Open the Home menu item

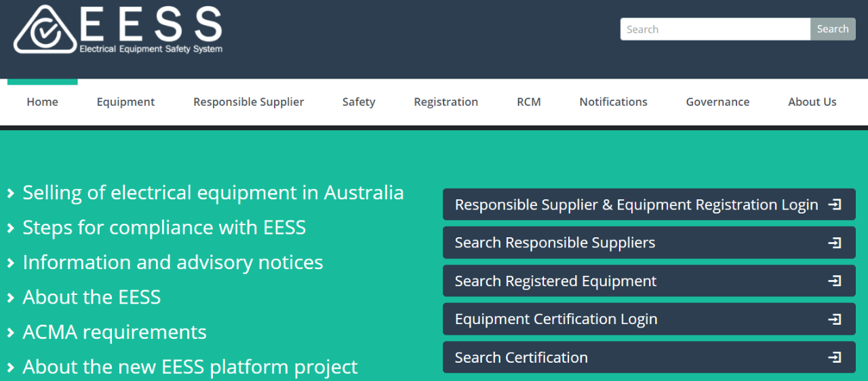(42, 102)
